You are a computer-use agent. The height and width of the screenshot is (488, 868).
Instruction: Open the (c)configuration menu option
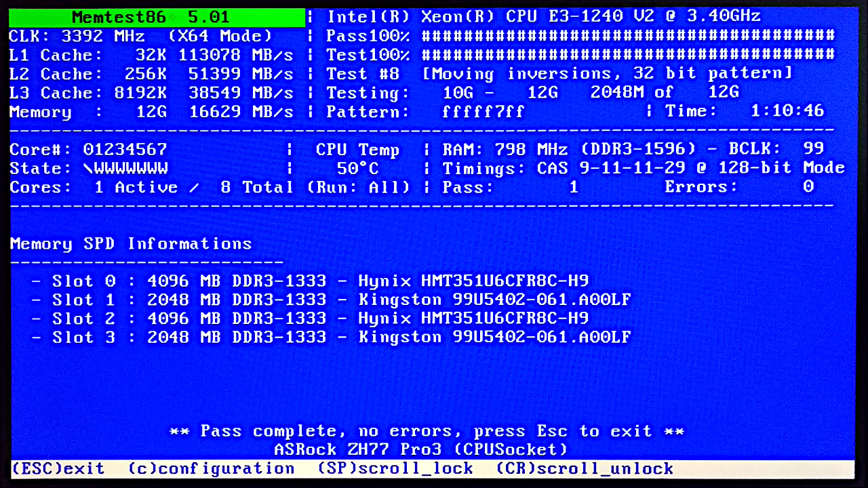(x=212, y=468)
